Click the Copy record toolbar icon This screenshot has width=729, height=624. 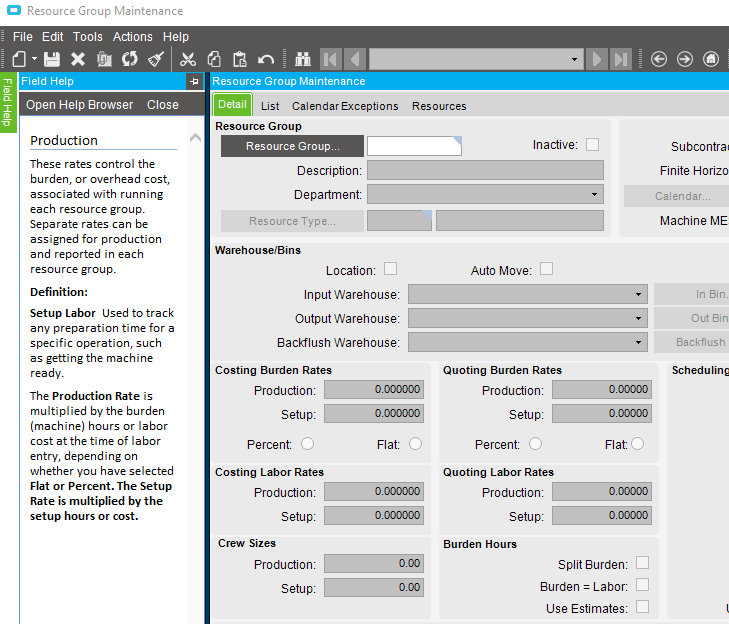click(x=104, y=59)
